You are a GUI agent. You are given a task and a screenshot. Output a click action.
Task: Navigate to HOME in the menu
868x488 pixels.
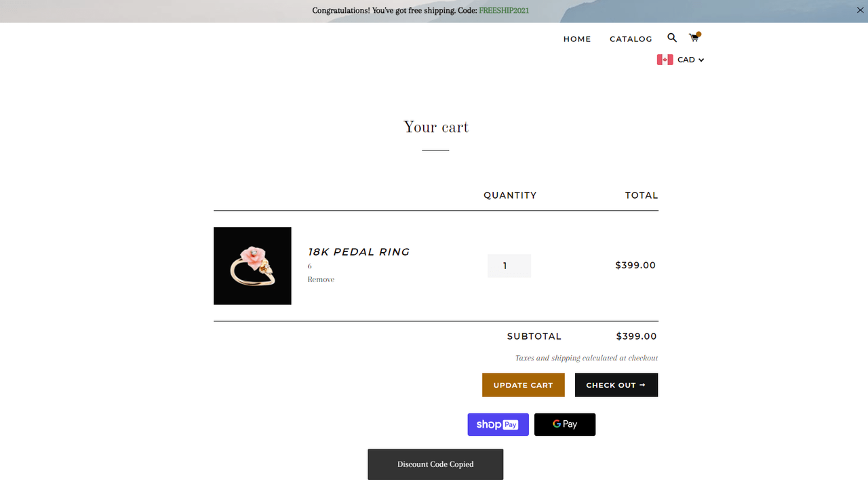tap(577, 39)
